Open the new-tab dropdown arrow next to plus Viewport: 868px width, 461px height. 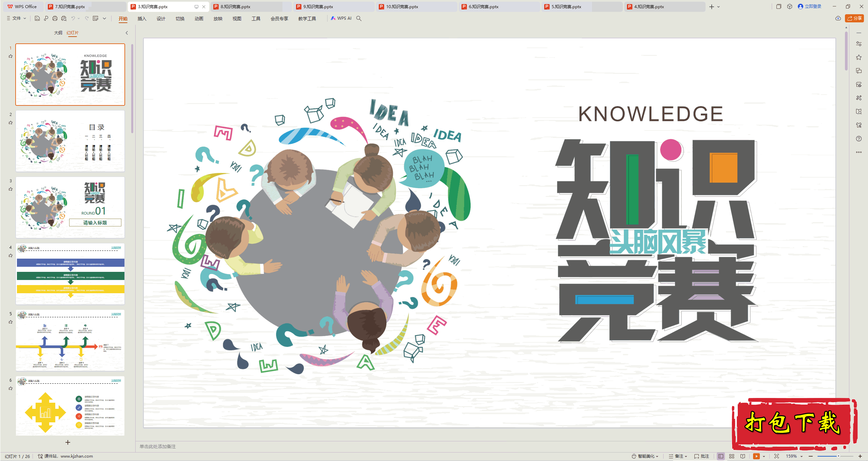point(718,7)
